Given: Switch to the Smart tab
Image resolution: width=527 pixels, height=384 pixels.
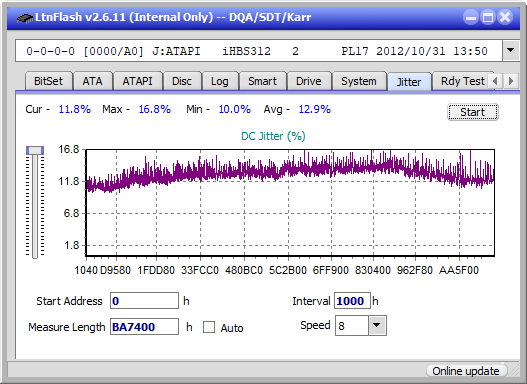Looking at the screenshot, I should tap(262, 81).
